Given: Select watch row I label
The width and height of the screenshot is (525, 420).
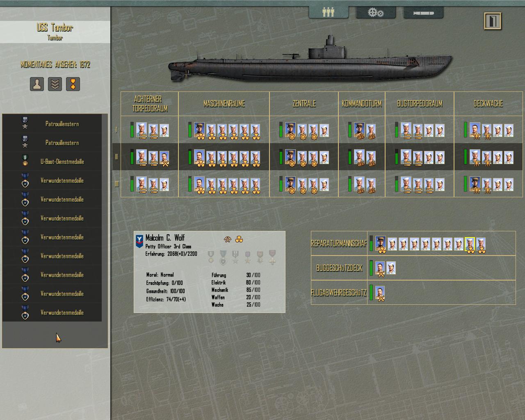Looking at the screenshot, I should pos(116,130).
